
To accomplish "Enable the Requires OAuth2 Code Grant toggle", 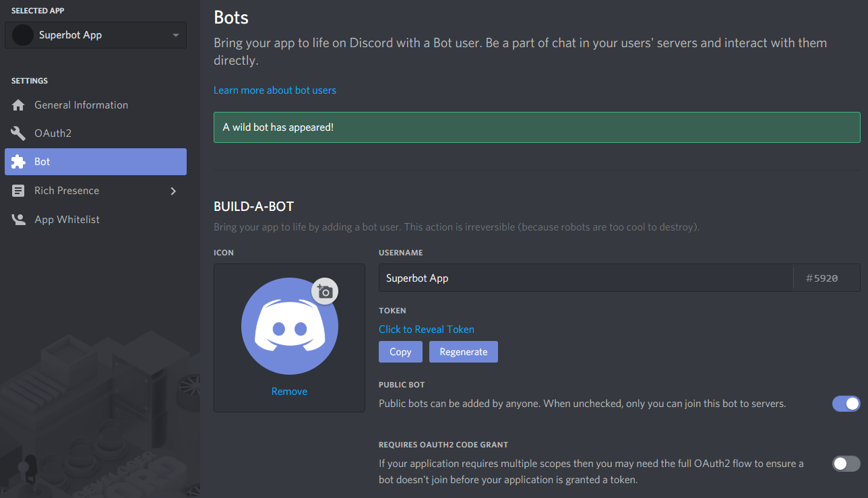I will 846,464.
